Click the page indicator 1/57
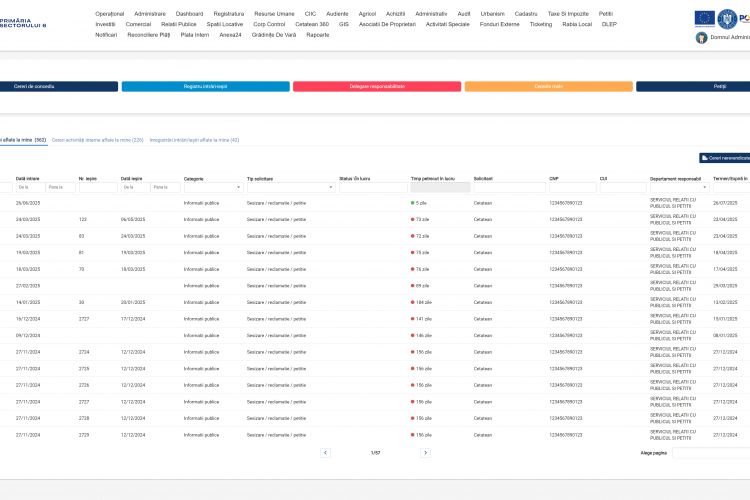The image size is (750, 500). [375, 453]
